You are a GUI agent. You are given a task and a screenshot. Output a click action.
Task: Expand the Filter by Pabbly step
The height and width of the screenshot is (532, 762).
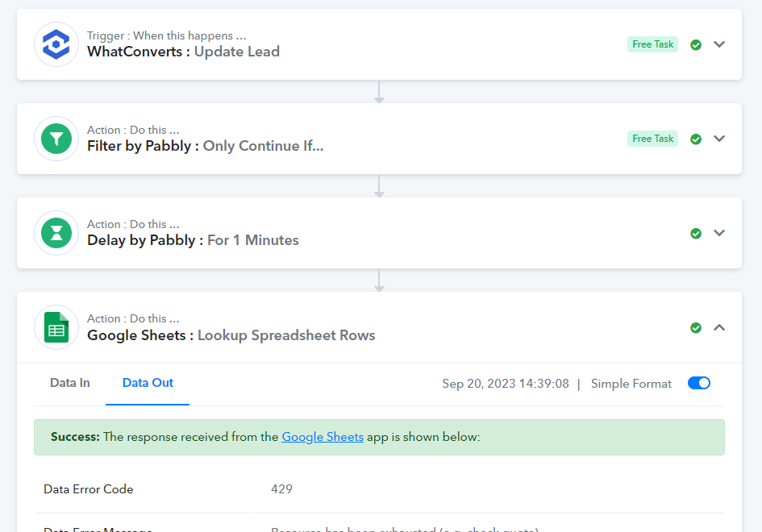pos(719,139)
